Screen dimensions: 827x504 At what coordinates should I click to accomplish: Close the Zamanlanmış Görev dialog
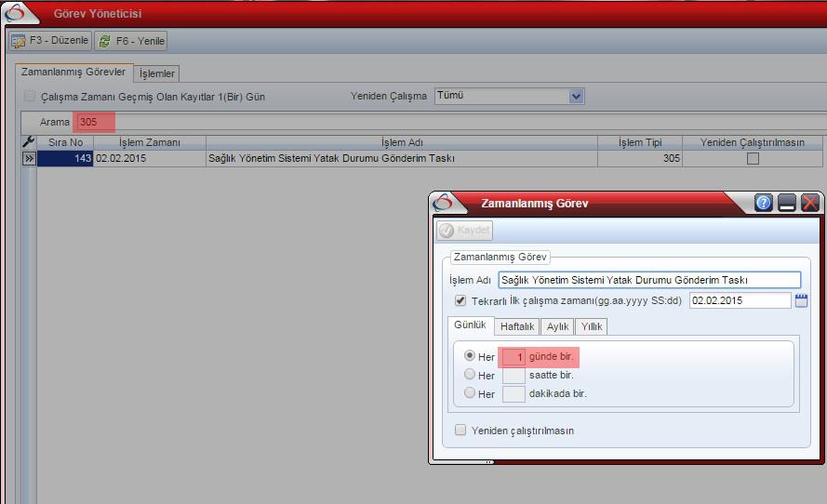810,203
